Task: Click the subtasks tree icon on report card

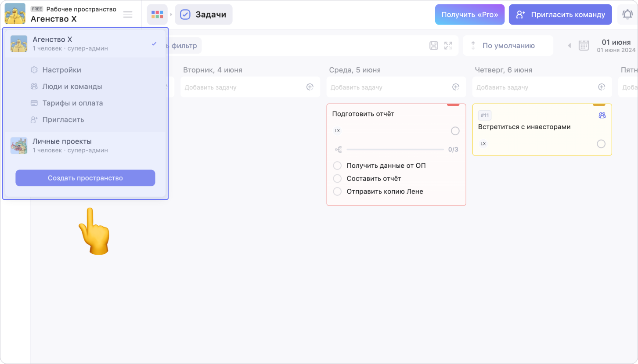Action: click(x=339, y=150)
